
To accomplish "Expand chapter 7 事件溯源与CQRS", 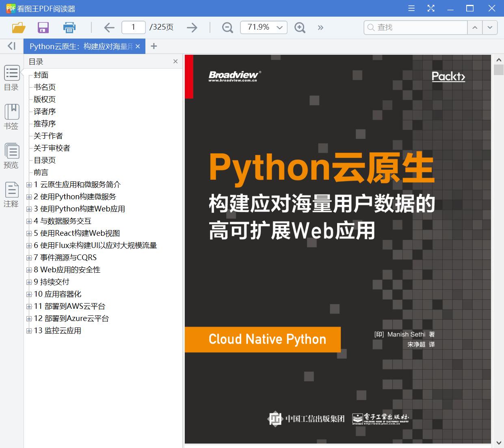I will [29, 258].
